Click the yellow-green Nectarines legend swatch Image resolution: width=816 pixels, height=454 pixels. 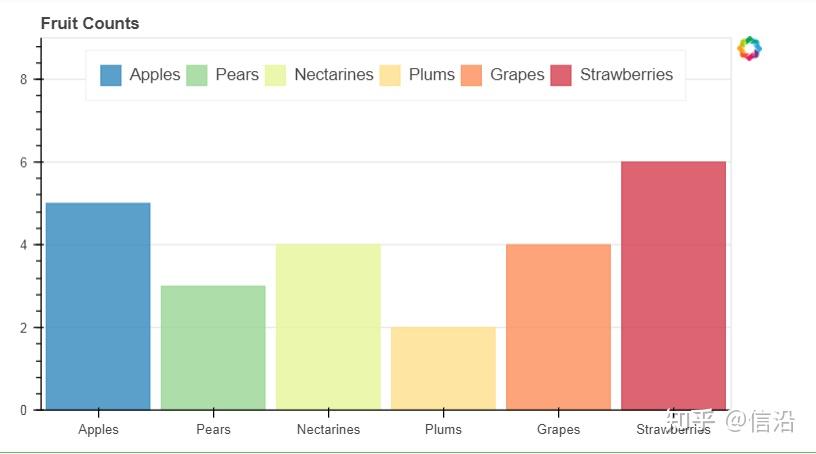276,75
